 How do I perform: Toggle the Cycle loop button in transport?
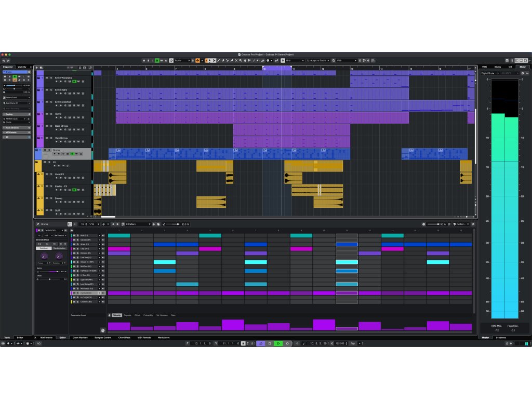[x=261, y=343]
